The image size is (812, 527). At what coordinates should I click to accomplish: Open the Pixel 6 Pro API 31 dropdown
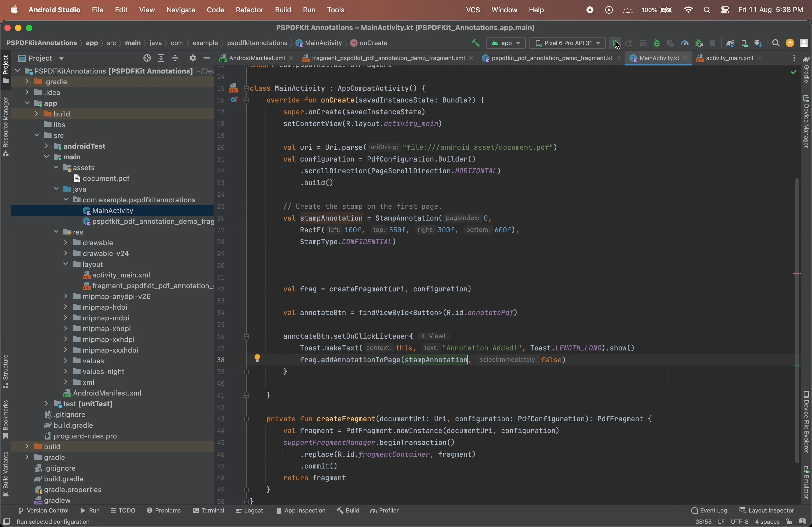point(567,43)
